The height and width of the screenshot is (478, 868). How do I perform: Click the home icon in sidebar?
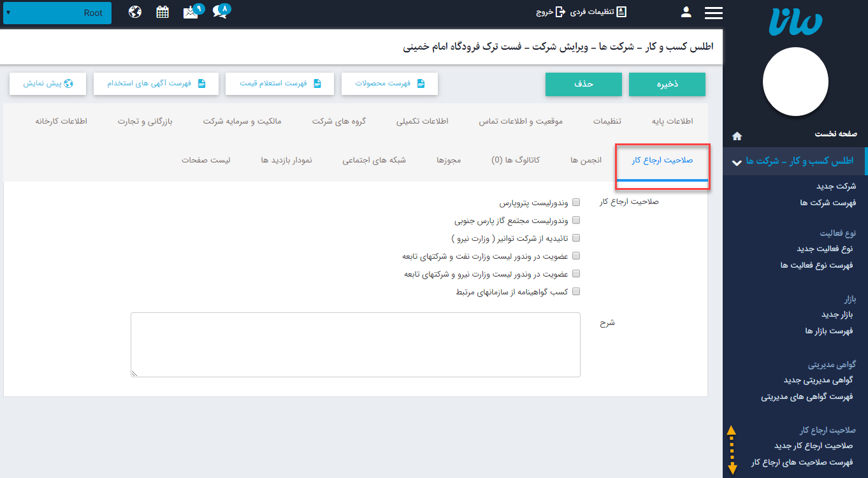pyautogui.click(x=737, y=136)
